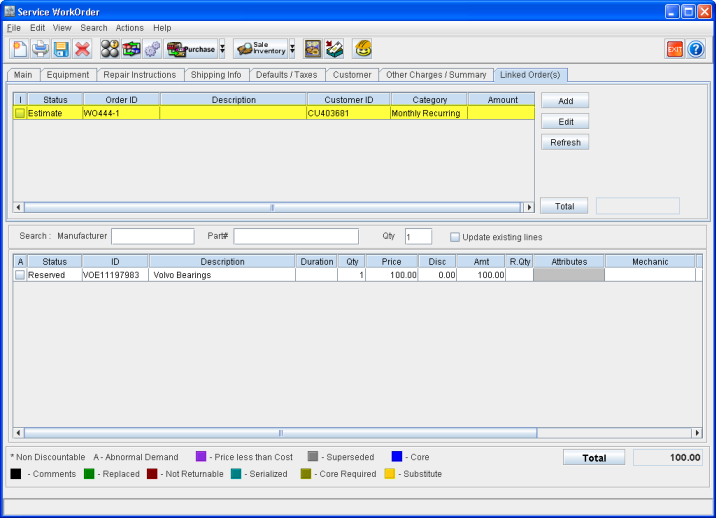Open the Help menu
The image size is (716, 518).
pos(162,28)
